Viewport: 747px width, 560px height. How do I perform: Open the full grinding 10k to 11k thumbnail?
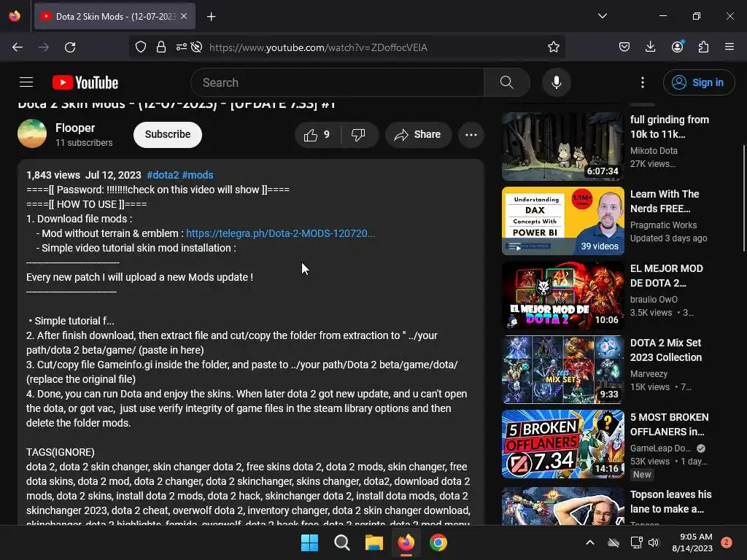pyautogui.click(x=562, y=146)
